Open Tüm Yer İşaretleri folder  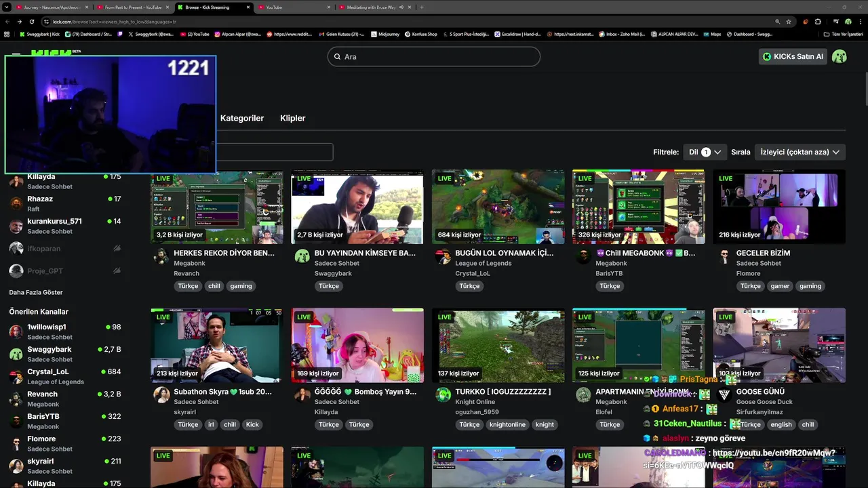point(843,34)
